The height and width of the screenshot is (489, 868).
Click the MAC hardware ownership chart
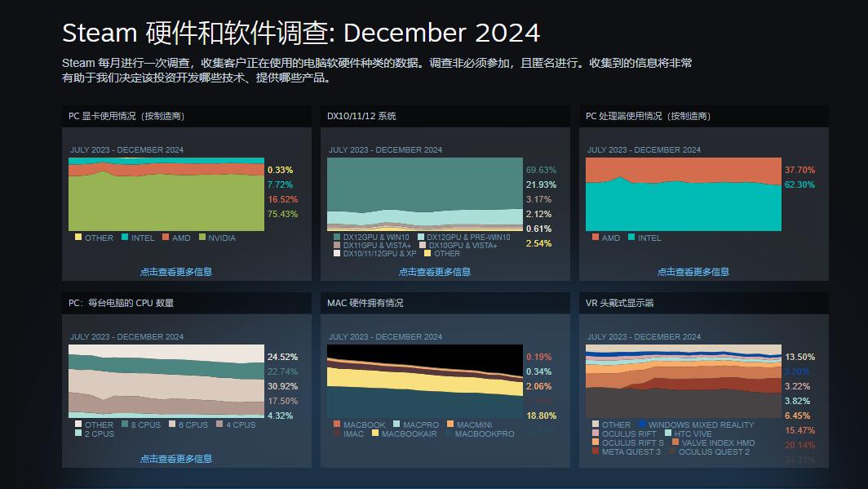tap(425, 381)
